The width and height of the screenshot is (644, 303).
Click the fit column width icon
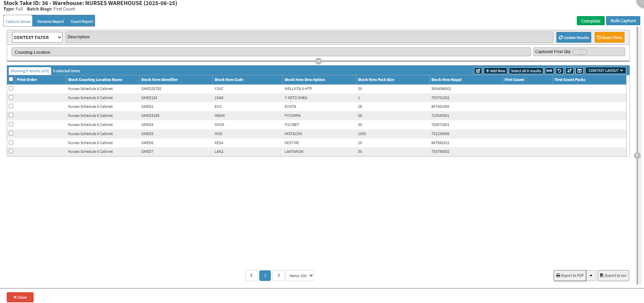point(549,71)
